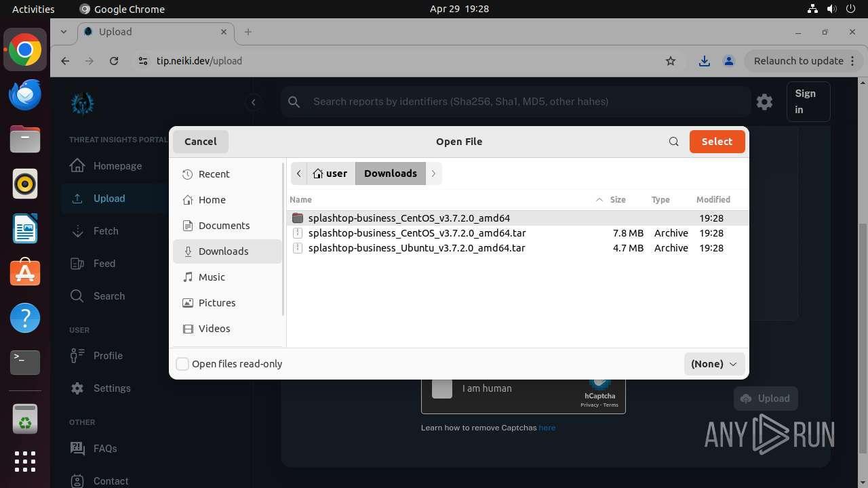
Task: Open Help from the dock
Action: pyautogui.click(x=25, y=318)
